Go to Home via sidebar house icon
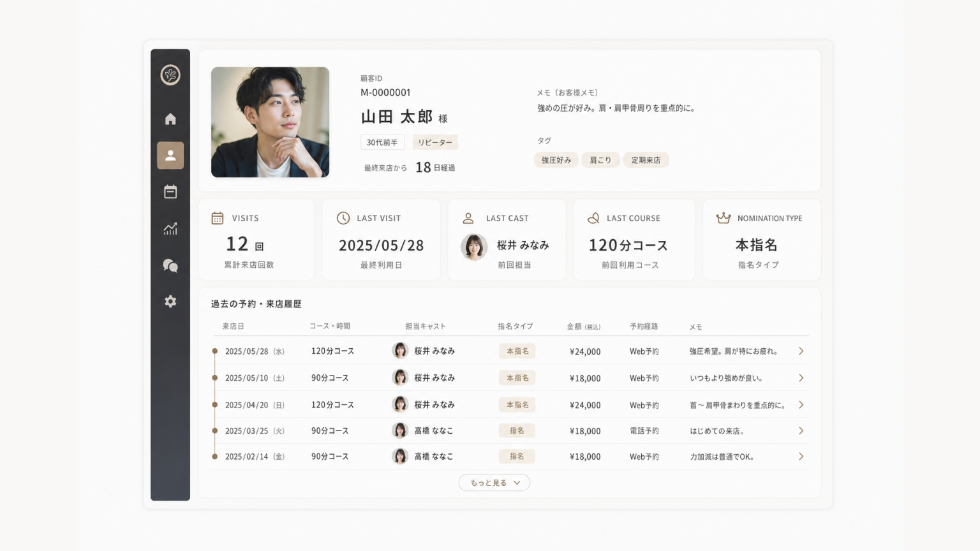Image resolution: width=980 pixels, height=551 pixels. click(170, 119)
